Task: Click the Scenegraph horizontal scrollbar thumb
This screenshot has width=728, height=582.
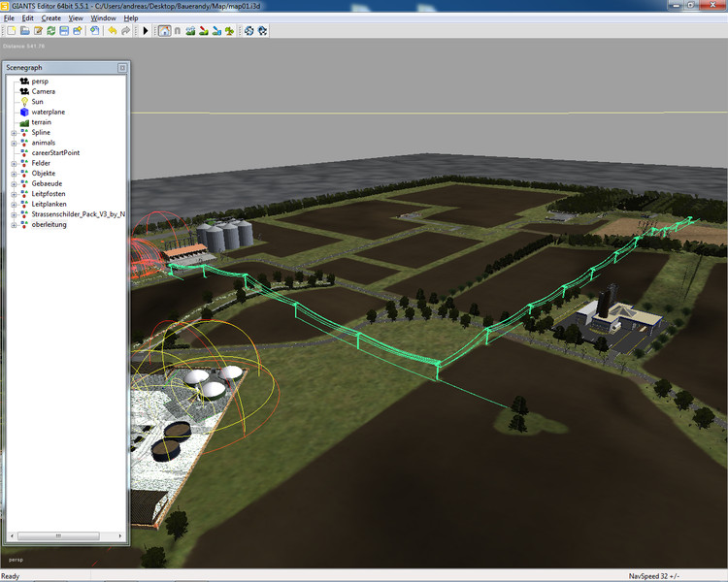Action: (x=58, y=536)
